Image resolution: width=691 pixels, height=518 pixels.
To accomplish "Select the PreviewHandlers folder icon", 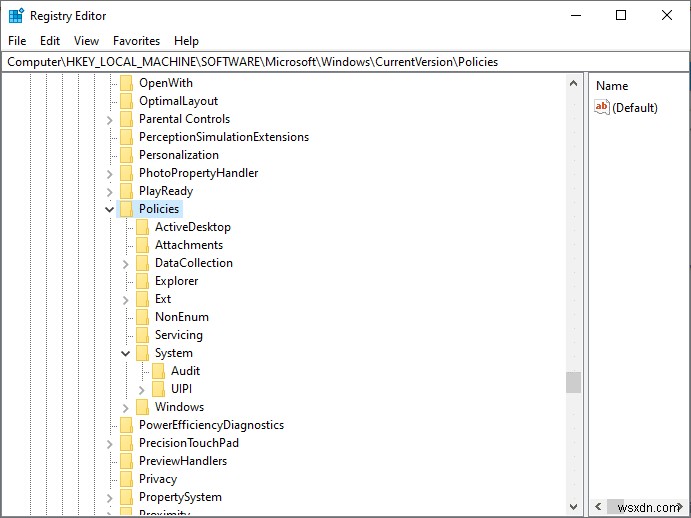I will coord(126,461).
